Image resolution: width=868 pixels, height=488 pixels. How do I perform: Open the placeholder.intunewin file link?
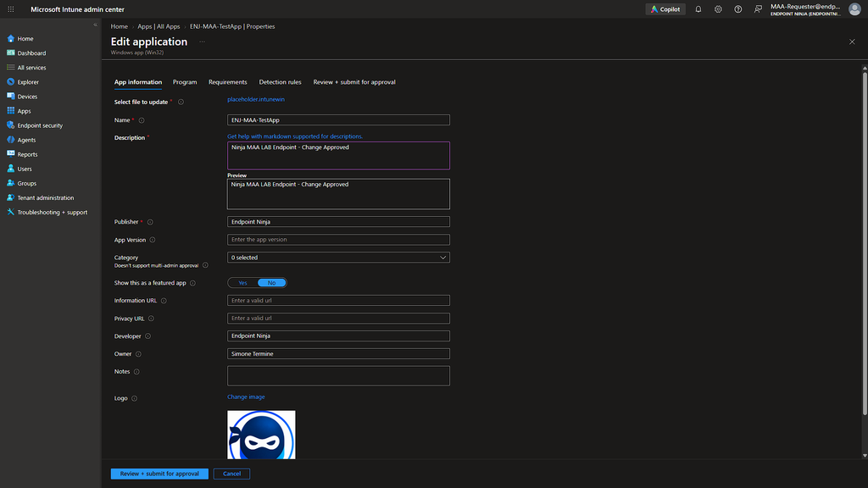pyautogui.click(x=256, y=100)
